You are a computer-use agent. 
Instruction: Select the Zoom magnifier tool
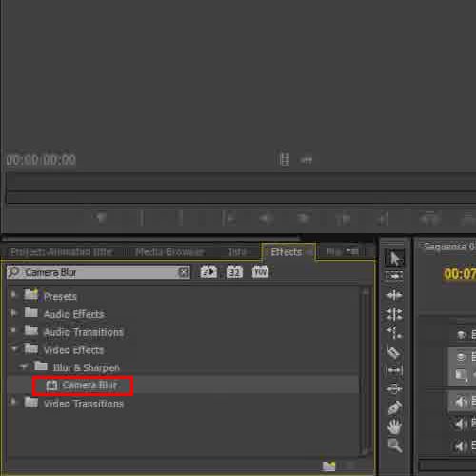pyautogui.click(x=395, y=446)
